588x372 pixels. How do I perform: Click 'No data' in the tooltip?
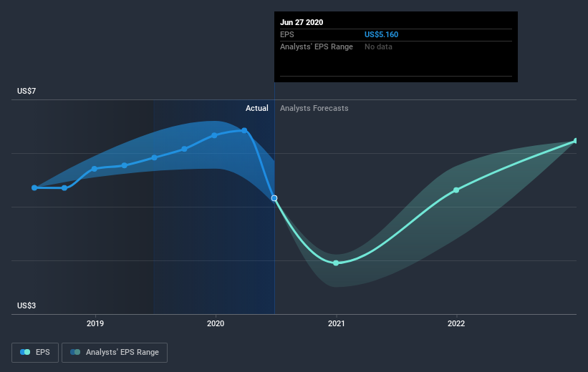point(378,46)
